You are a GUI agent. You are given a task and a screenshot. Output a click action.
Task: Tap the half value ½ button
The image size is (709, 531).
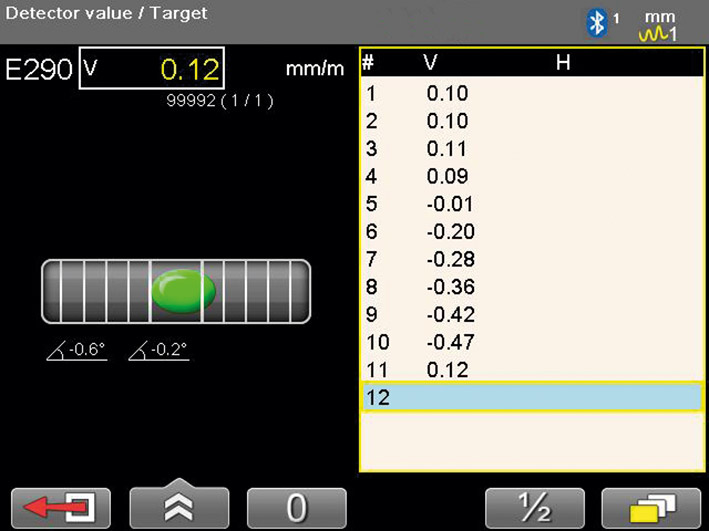[534, 507]
